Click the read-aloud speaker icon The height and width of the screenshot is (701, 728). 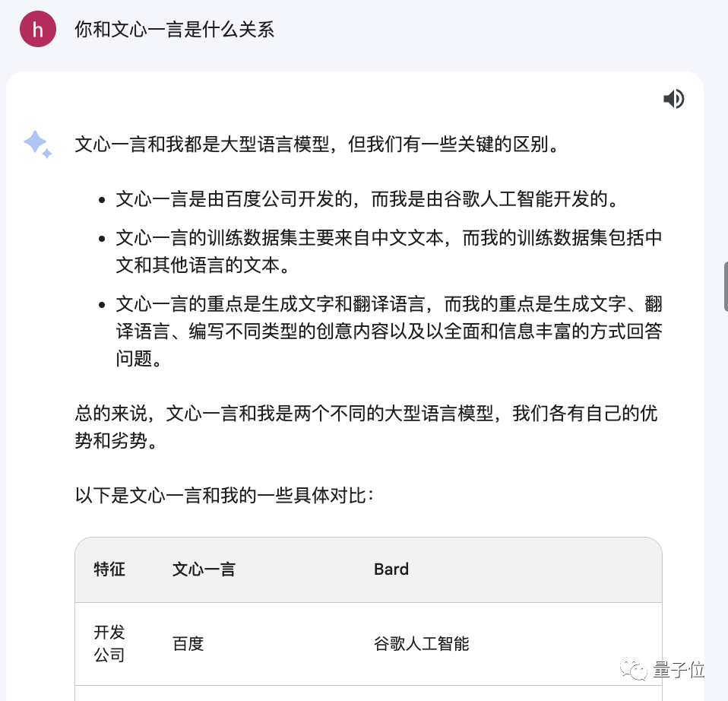point(673,99)
